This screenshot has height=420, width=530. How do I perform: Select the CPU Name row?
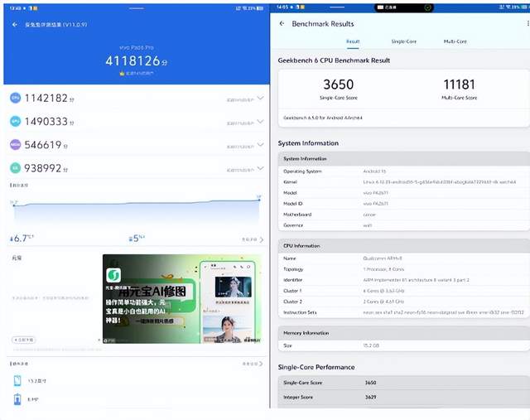pyautogui.click(x=403, y=258)
